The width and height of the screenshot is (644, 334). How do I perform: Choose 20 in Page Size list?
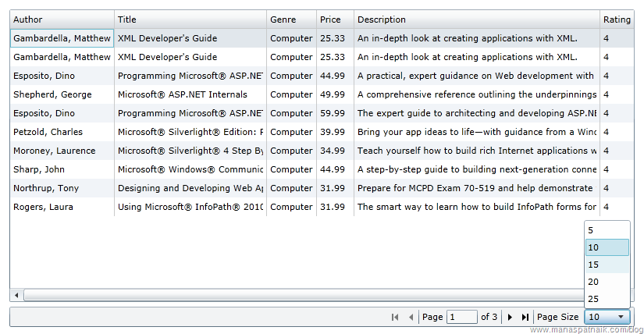pos(607,282)
